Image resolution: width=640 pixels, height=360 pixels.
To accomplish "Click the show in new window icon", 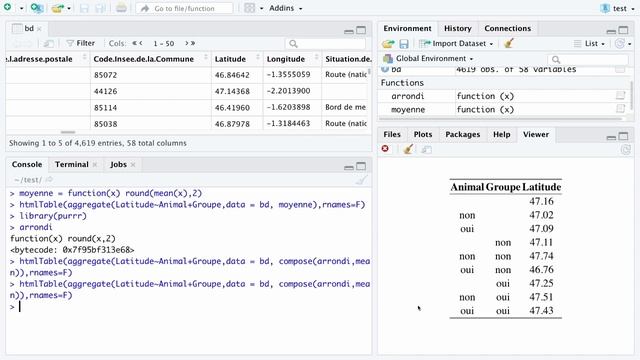I will click(49, 43).
